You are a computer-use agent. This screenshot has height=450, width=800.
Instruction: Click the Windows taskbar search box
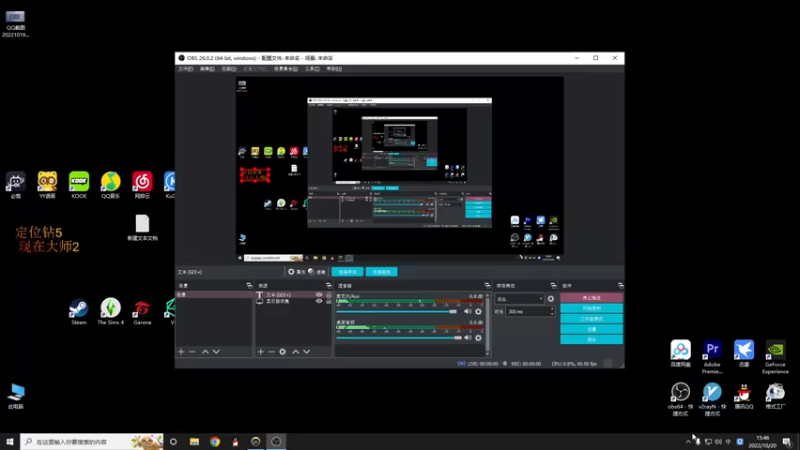click(92, 441)
